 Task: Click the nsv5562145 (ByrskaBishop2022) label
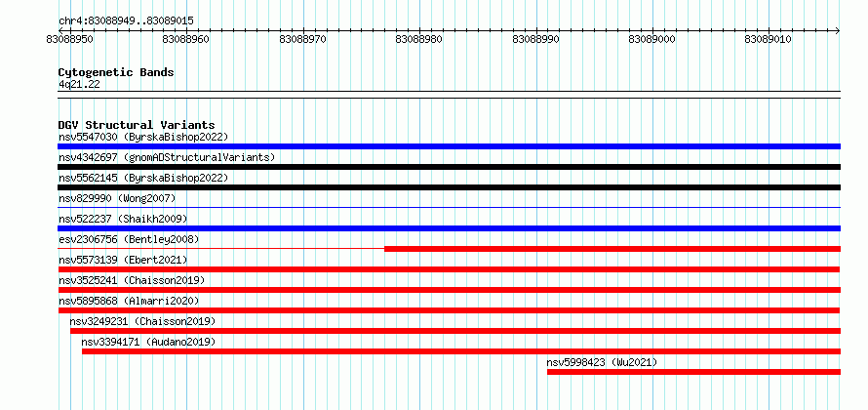143,178
